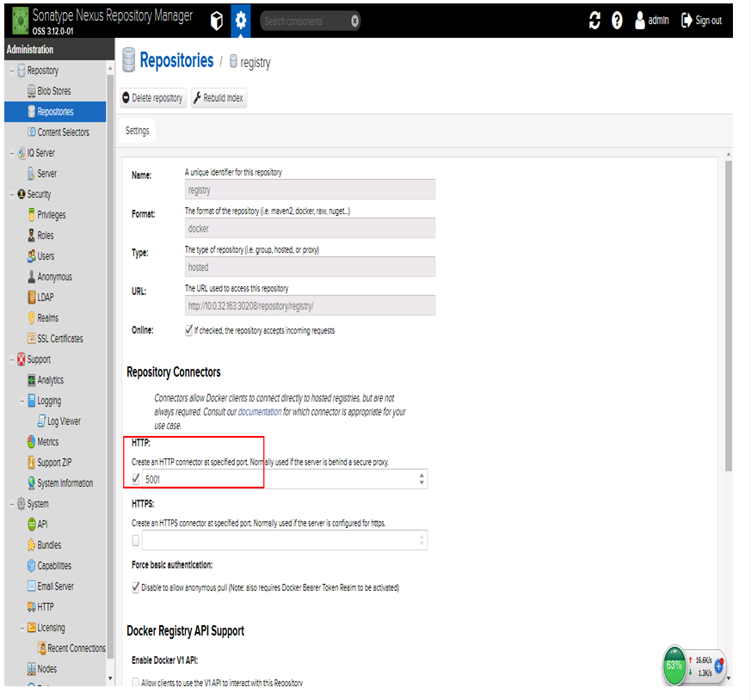Screen dimensions: 751x700
Task: Click the sidebar scrollbar down arrow
Action: point(110,678)
